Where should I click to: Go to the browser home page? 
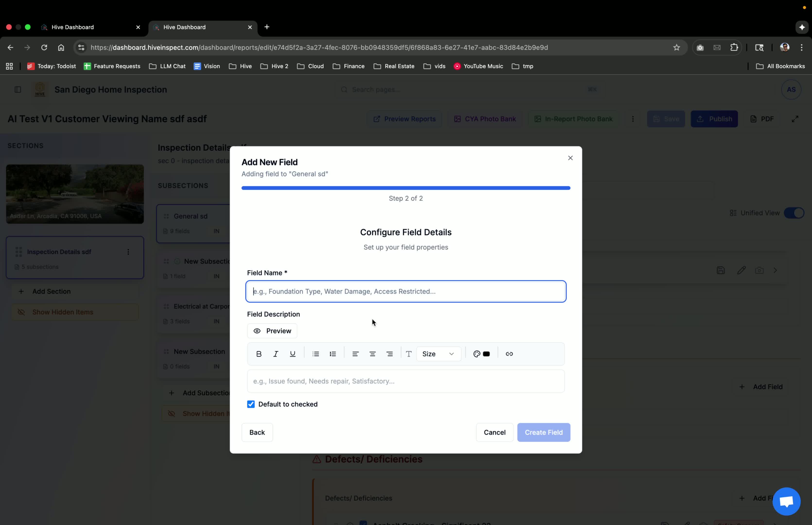pos(61,47)
